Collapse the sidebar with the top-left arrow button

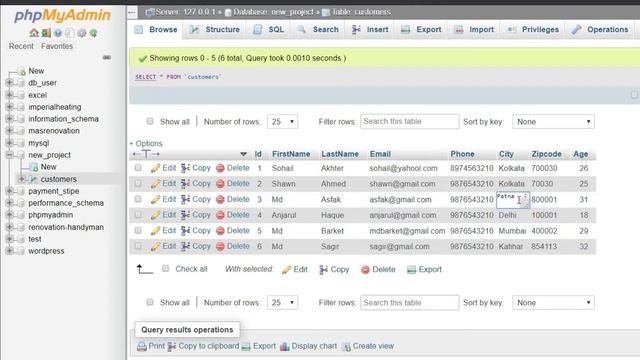click(x=132, y=12)
